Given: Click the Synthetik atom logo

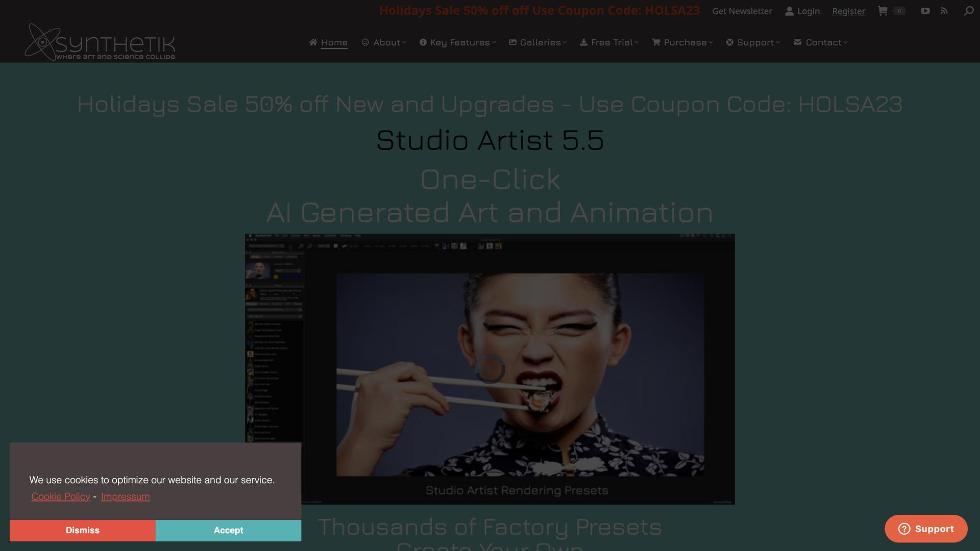Looking at the screenshot, I should coord(42,42).
